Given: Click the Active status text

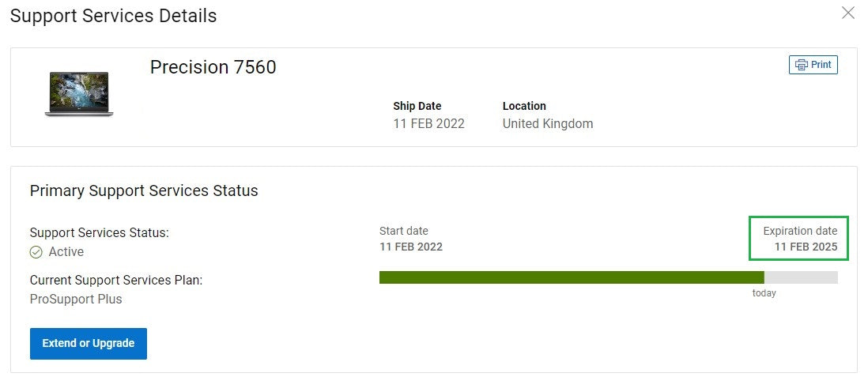Looking at the screenshot, I should pos(66,252).
